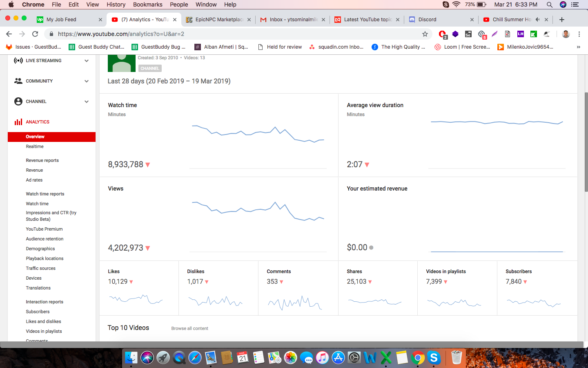
Task: Open Demographics report
Action: click(x=40, y=249)
